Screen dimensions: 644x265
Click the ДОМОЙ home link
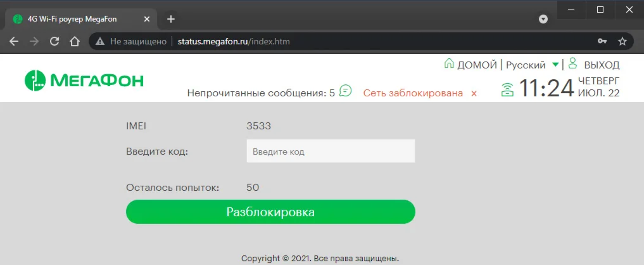click(477, 65)
